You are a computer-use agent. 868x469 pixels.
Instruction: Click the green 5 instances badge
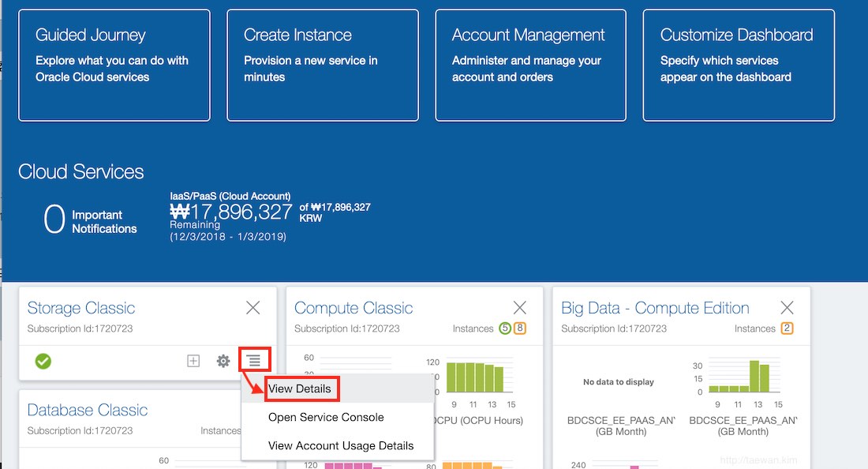click(505, 328)
